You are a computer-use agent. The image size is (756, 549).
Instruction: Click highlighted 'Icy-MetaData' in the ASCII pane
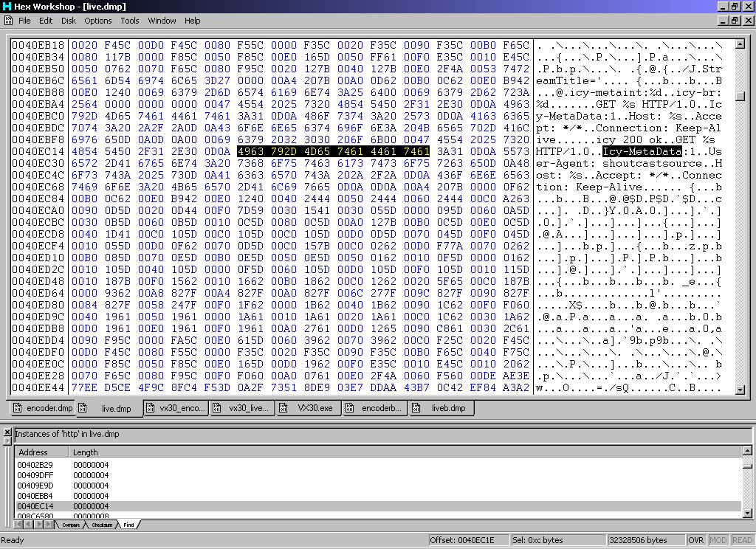[x=642, y=151]
